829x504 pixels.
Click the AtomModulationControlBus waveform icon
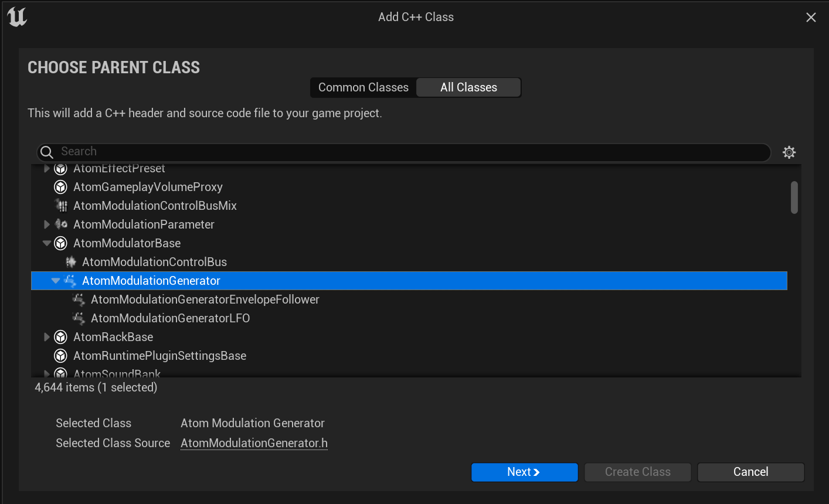(70, 262)
